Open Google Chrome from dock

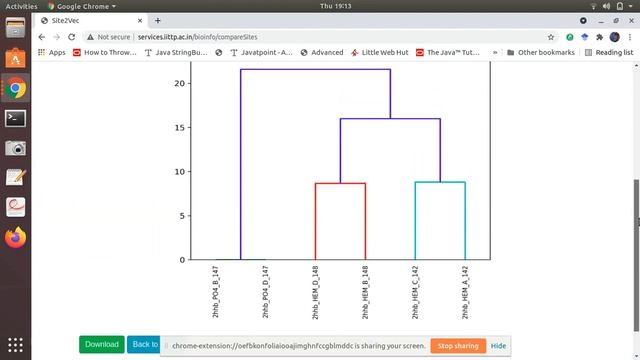(16, 88)
